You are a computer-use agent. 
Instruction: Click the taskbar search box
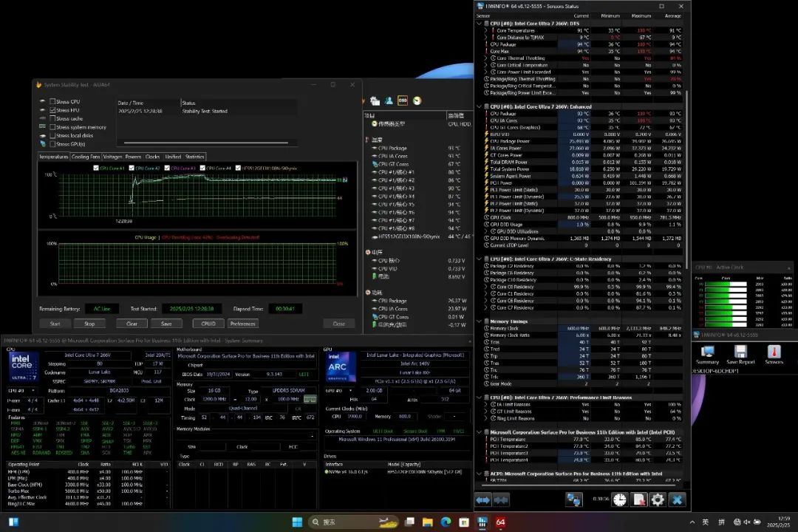click(354, 522)
